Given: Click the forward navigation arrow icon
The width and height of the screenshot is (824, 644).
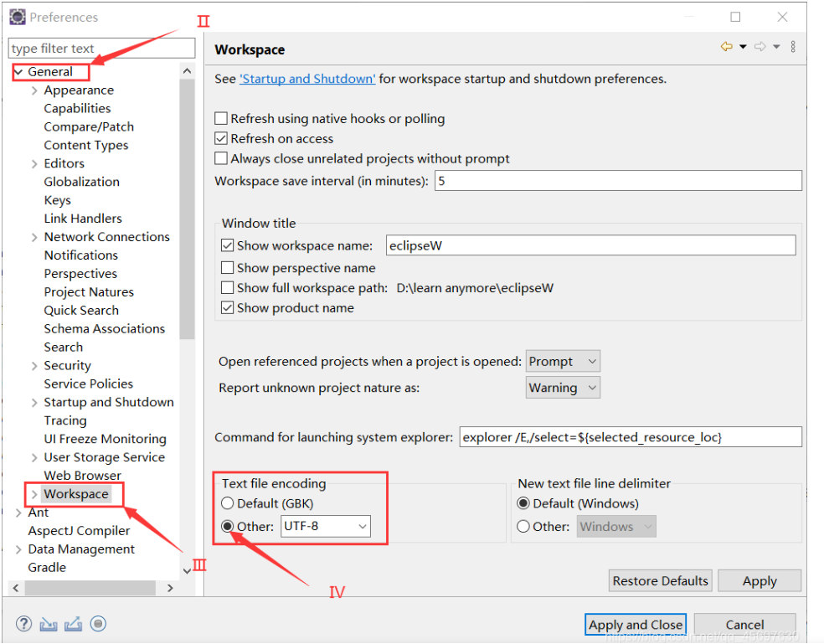Looking at the screenshot, I should tap(760, 47).
